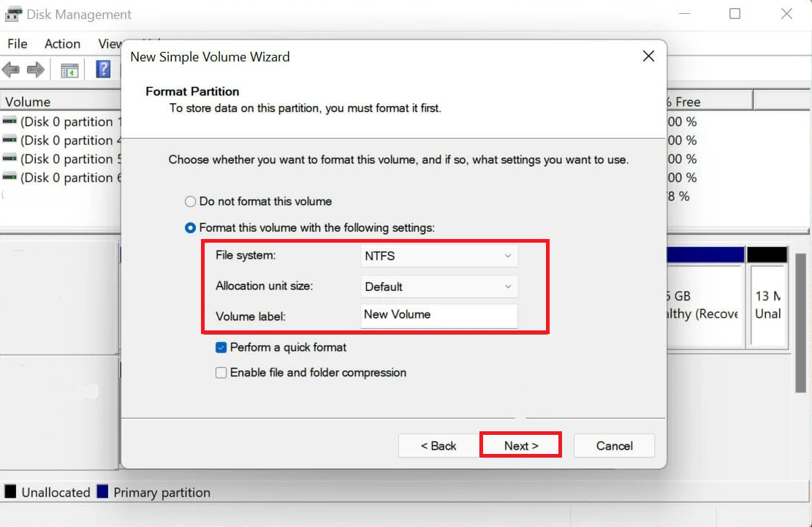The image size is (812, 527).
Task: Maximize the Disk Management window
Action: (x=735, y=13)
